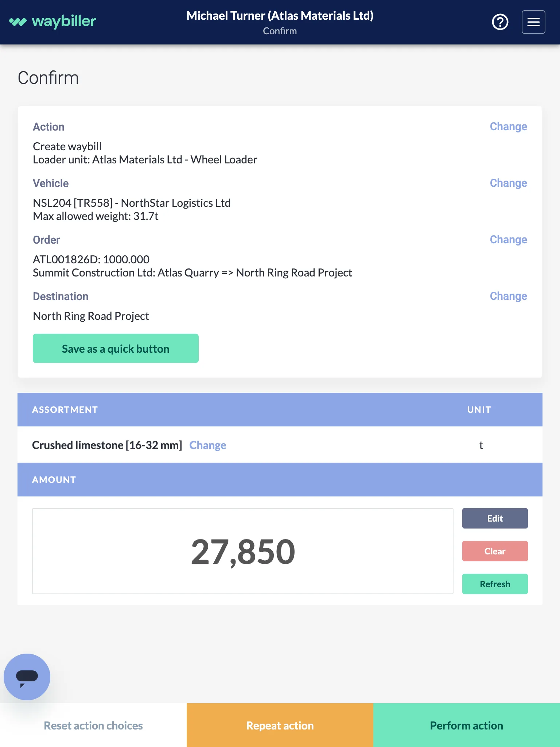This screenshot has width=560, height=747.
Task: Click Reset action choices
Action: [93, 725]
